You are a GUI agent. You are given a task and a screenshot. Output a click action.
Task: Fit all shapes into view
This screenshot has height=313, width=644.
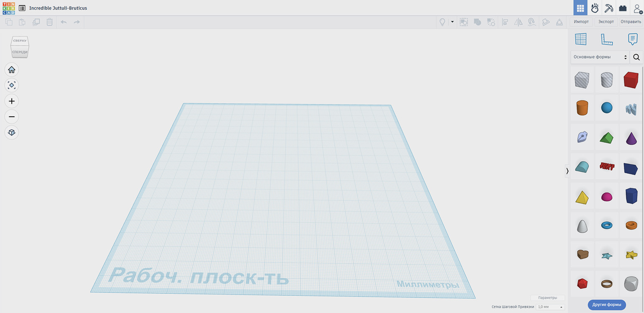tap(12, 85)
